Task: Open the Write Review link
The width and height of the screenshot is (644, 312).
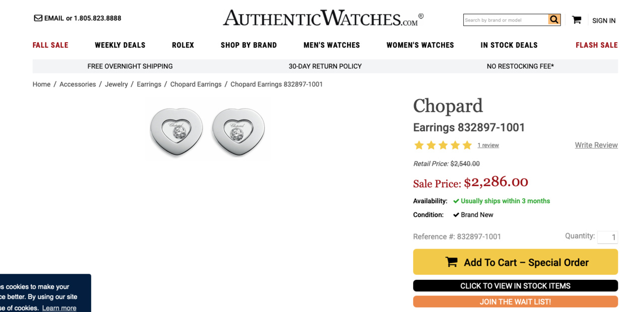Action: coord(596,145)
